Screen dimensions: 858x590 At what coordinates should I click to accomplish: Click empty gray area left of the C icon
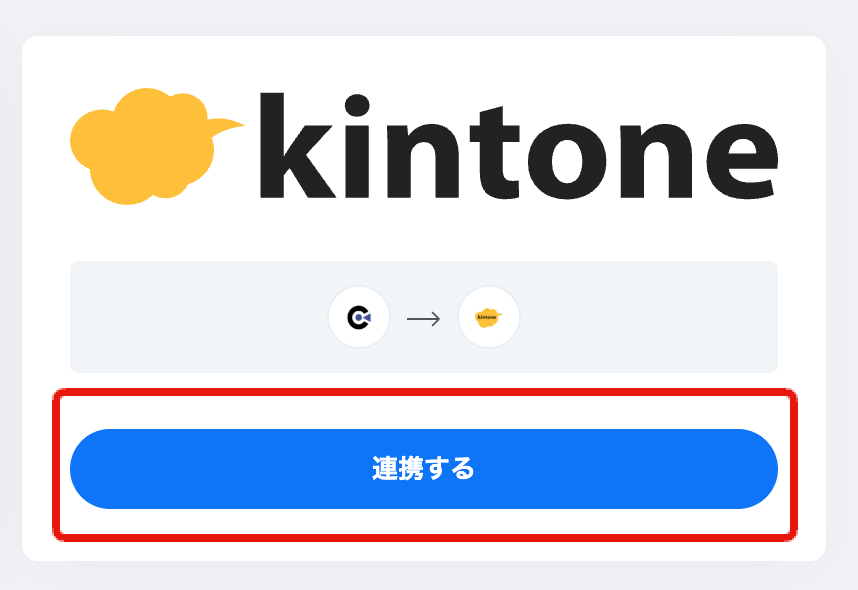[197, 317]
